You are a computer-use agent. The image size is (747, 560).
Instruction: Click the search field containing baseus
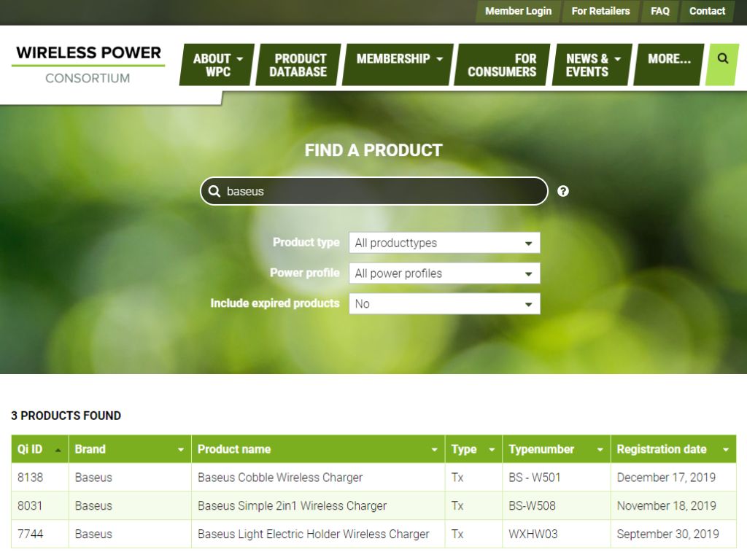374,191
